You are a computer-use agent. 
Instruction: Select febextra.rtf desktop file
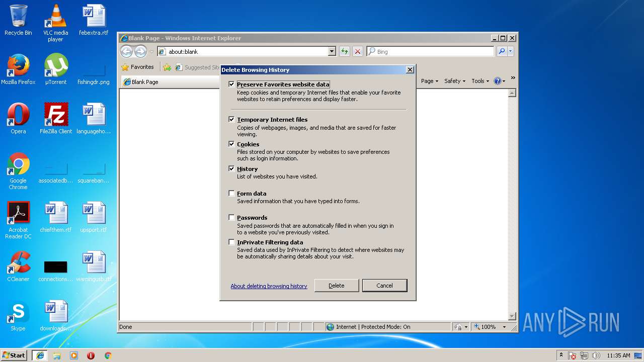point(94,20)
